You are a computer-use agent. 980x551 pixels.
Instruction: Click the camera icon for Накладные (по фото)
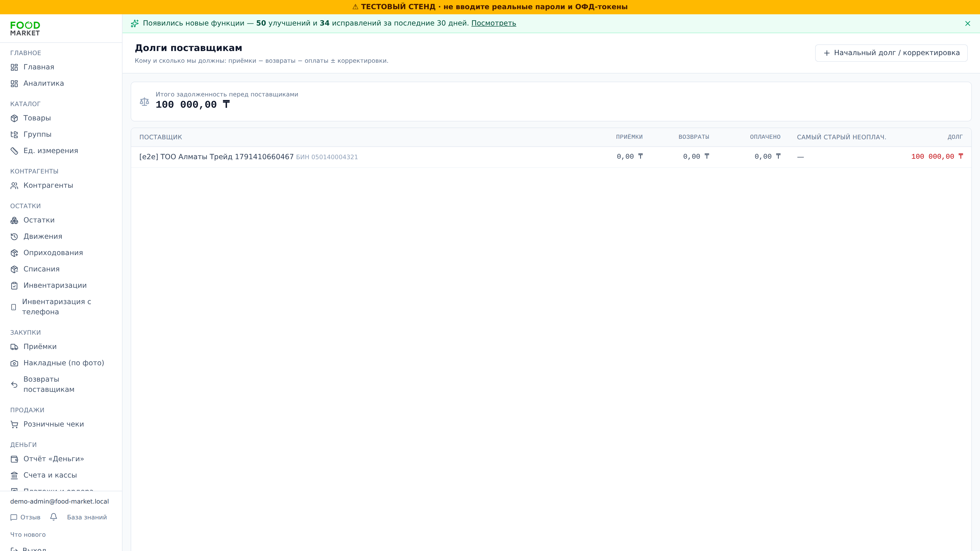(x=15, y=363)
